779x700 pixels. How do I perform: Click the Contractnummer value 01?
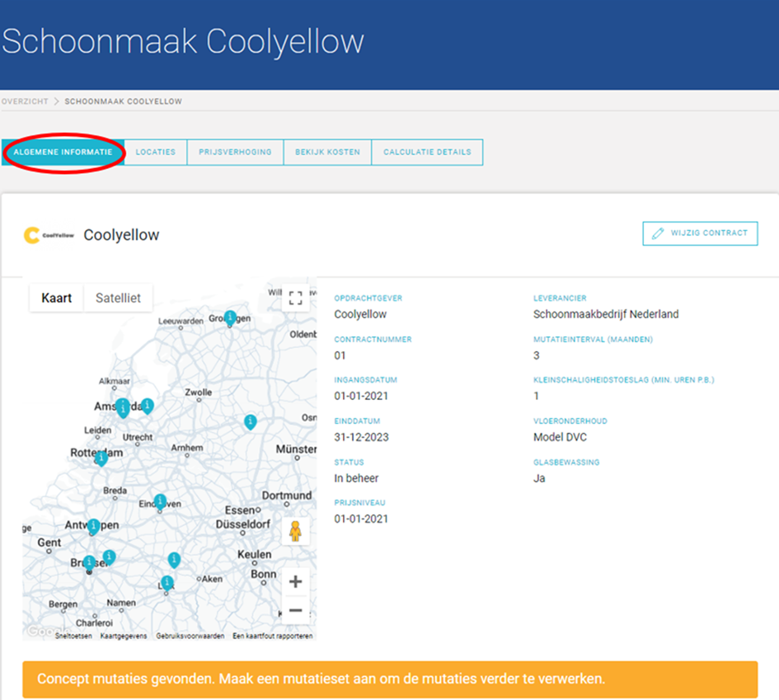340,355
